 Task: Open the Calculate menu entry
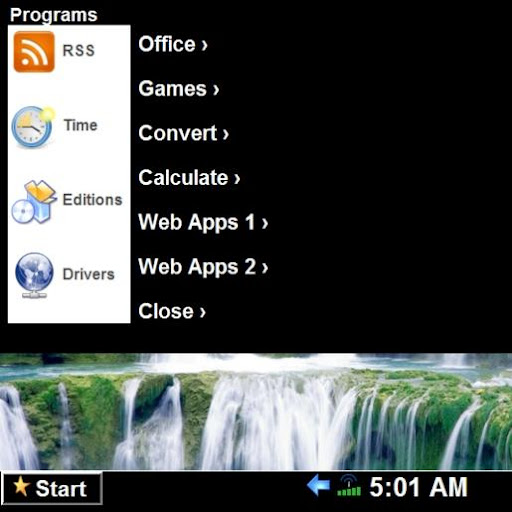(189, 177)
